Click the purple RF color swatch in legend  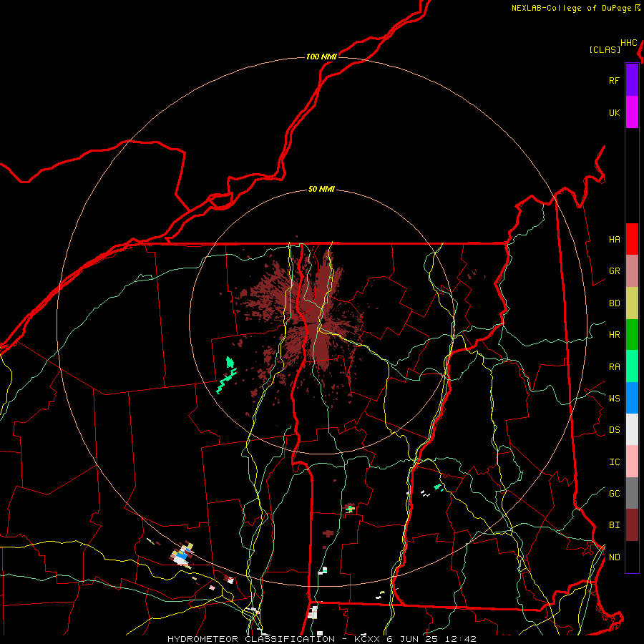click(632, 80)
